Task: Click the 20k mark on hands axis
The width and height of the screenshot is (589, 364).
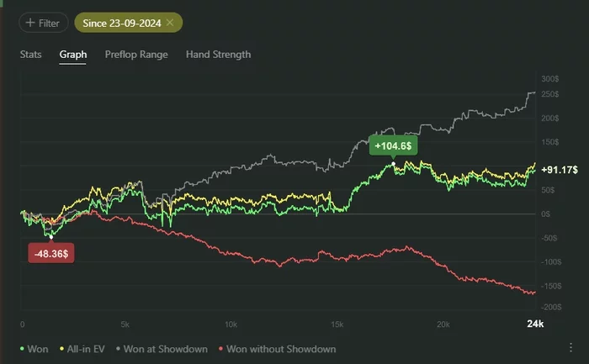Action: coord(440,324)
